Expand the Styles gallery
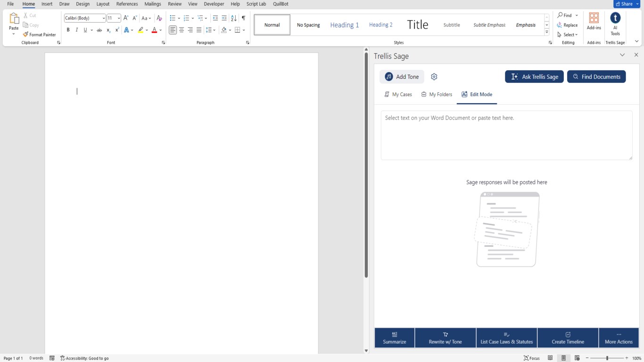 (547, 32)
